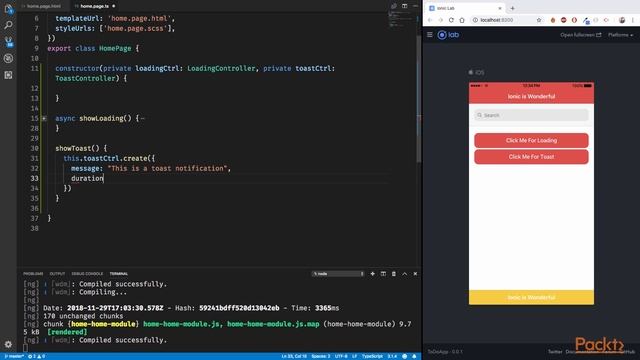Open the terminal selector dropdown
640x360 pixels.
click(x=338, y=274)
